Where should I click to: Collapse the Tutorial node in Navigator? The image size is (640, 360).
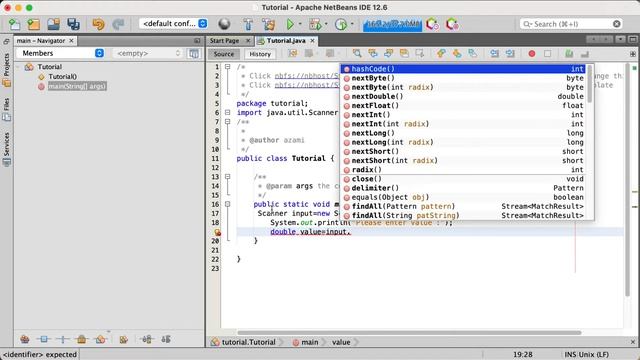click(19, 67)
